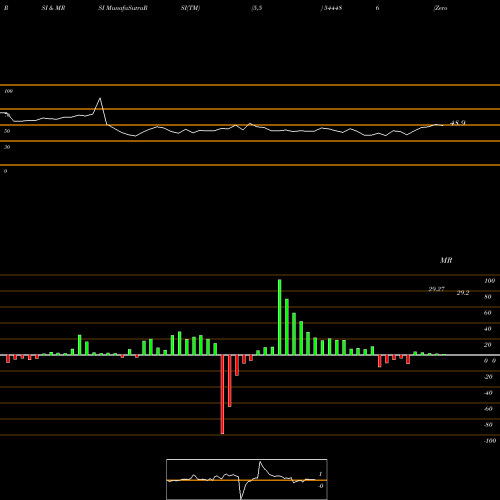Click the 'SI & MR' header text
500x500 pixels.
point(53,8)
